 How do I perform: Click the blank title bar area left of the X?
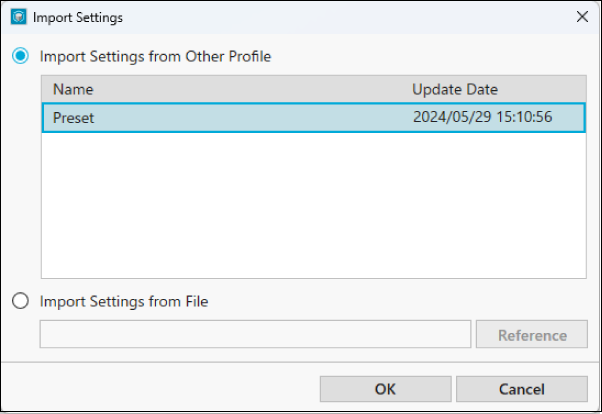[346, 17]
